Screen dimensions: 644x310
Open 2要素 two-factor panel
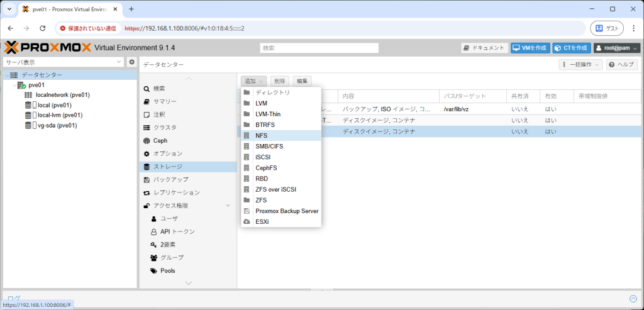point(188,245)
